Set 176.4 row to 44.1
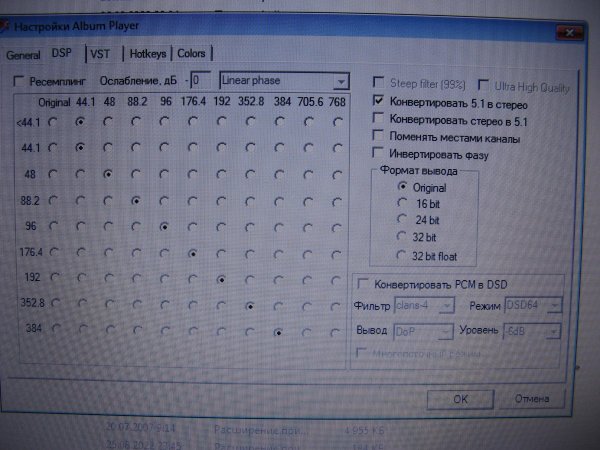 pos(81,252)
